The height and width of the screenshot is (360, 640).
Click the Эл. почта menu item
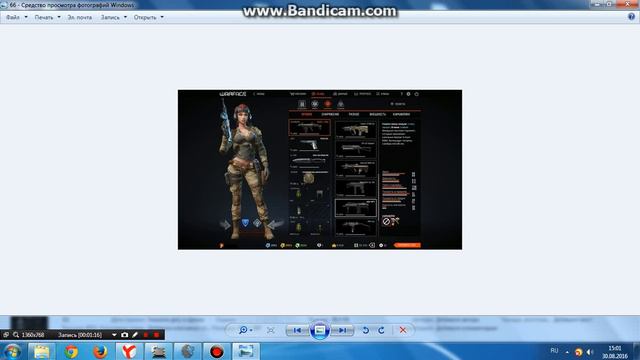(x=80, y=18)
